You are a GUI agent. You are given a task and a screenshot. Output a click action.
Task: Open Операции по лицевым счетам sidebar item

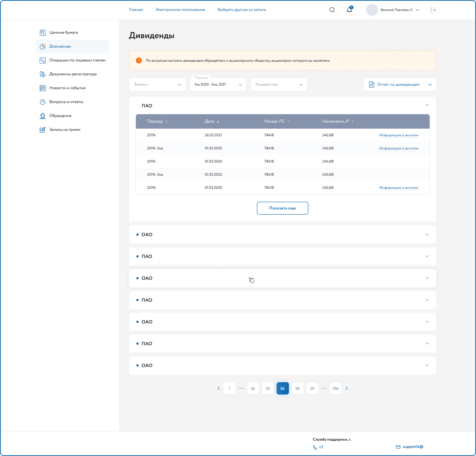(72, 60)
